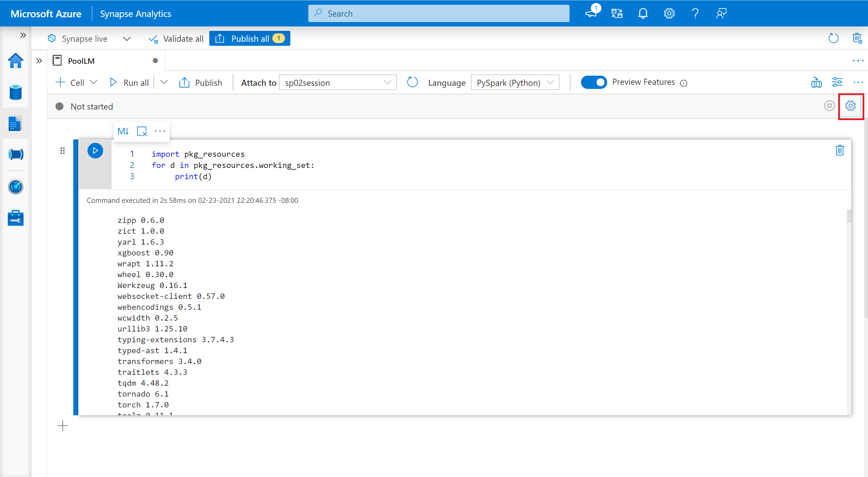The image size is (868, 477).
Task: Click the run cell play button
Action: 96,150
